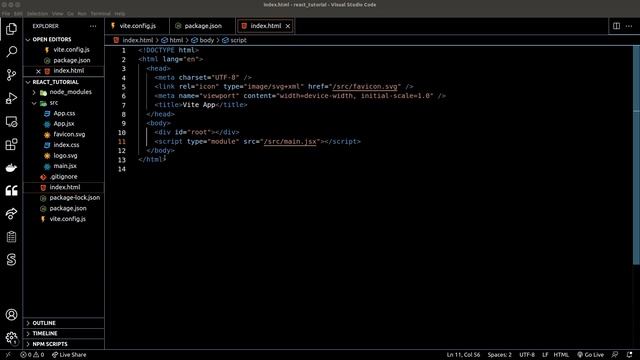Open the Source Control view
Viewport: 640px width, 360px height.
(x=11, y=75)
